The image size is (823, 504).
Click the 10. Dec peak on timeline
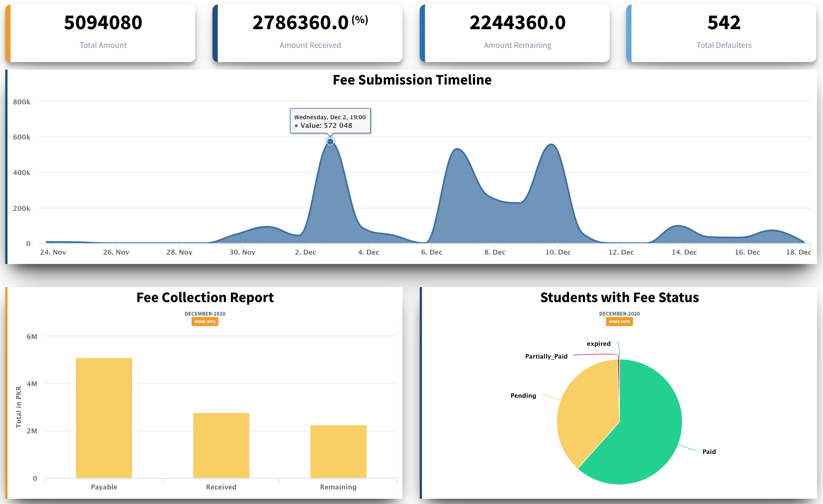[552, 145]
